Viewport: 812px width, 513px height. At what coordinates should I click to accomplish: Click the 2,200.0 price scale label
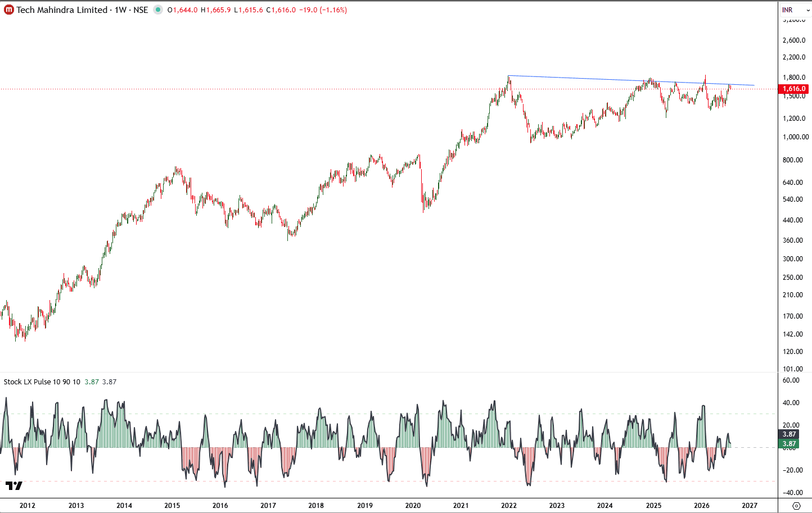[x=794, y=57]
